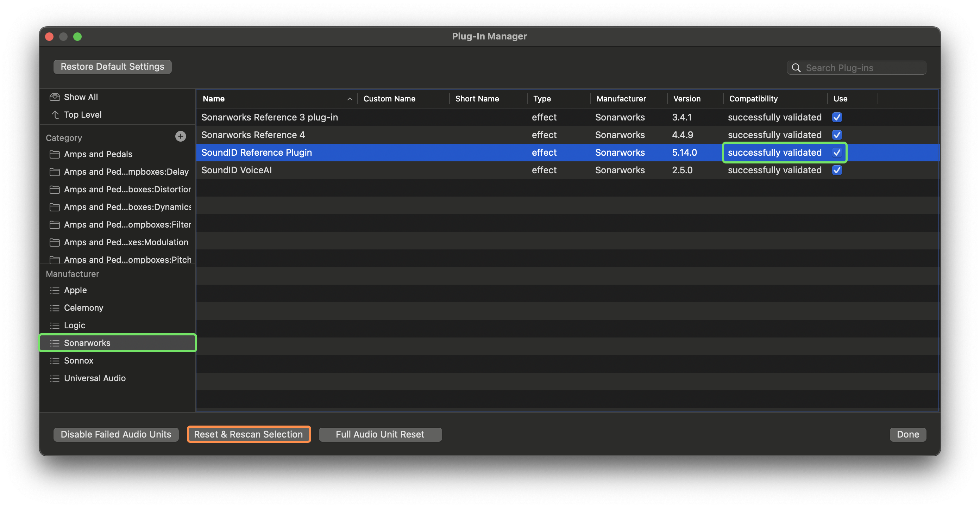
Task: Click the Show All sidebar icon
Action: coord(55,97)
